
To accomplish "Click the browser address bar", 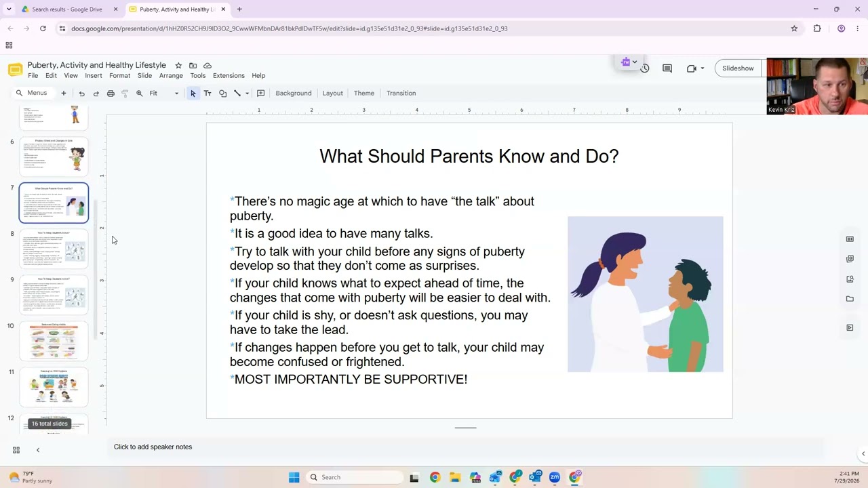I will coord(427,28).
